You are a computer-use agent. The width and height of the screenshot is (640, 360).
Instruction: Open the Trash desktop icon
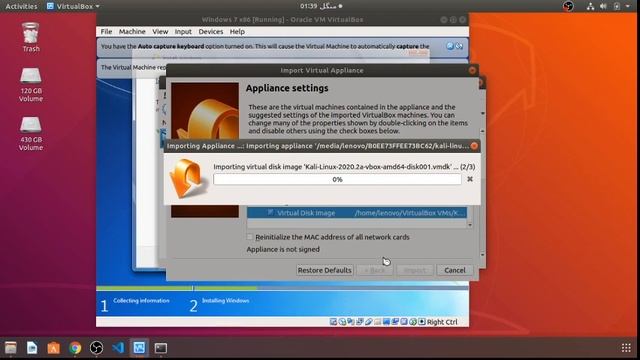tap(31, 37)
